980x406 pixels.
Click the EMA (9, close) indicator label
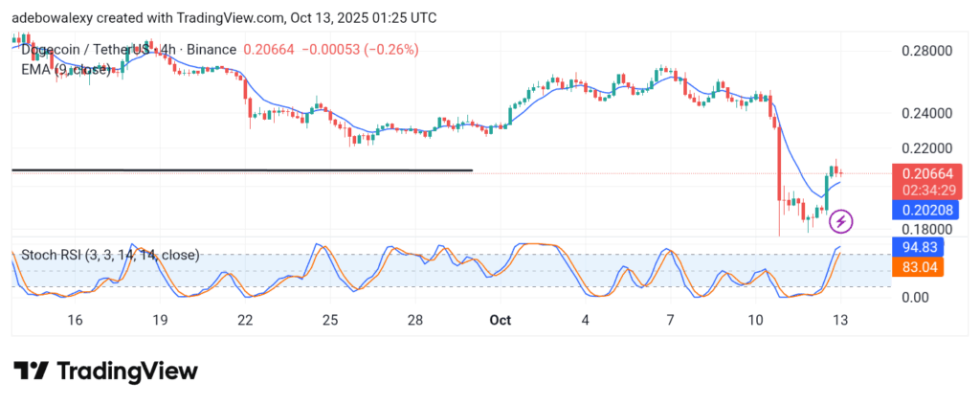pyautogui.click(x=66, y=70)
